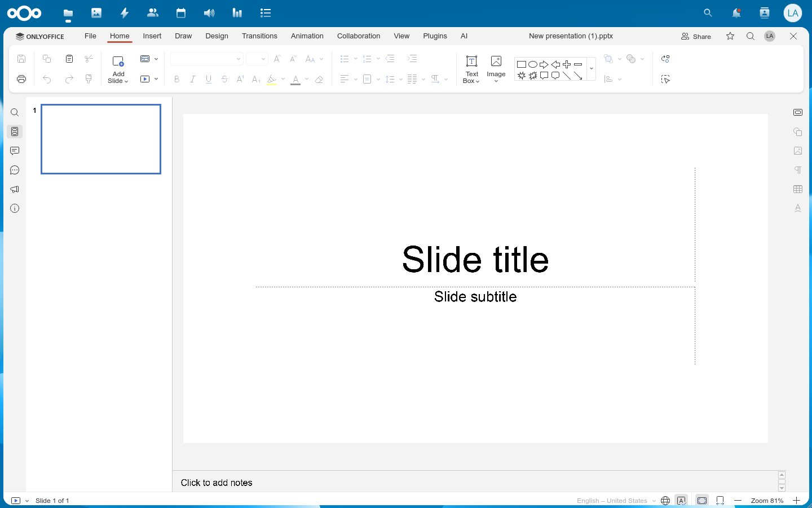Mark document as favorite star
The width and height of the screenshot is (812, 508).
point(730,36)
